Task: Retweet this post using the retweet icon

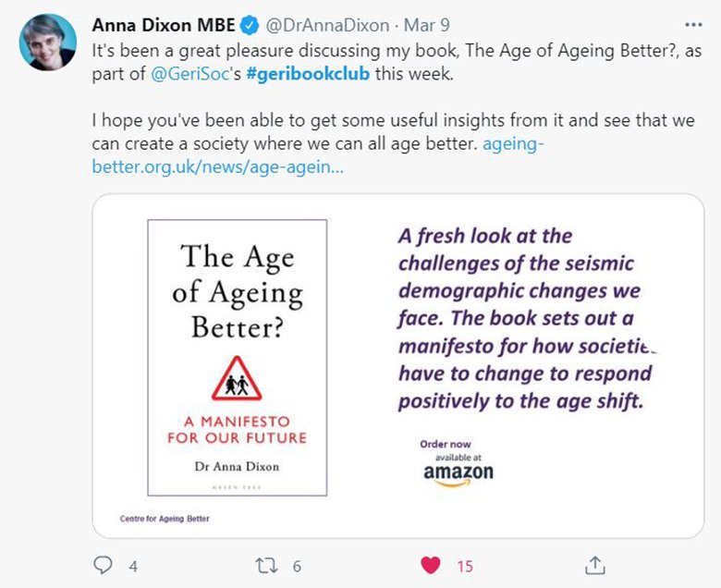Action: pos(266,565)
